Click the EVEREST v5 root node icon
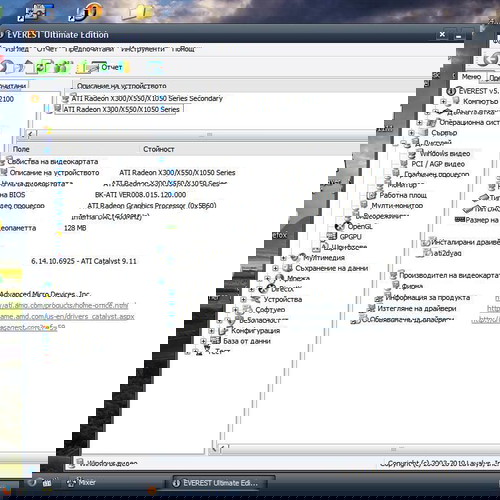This screenshot has height=500, width=500. coord(451,91)
